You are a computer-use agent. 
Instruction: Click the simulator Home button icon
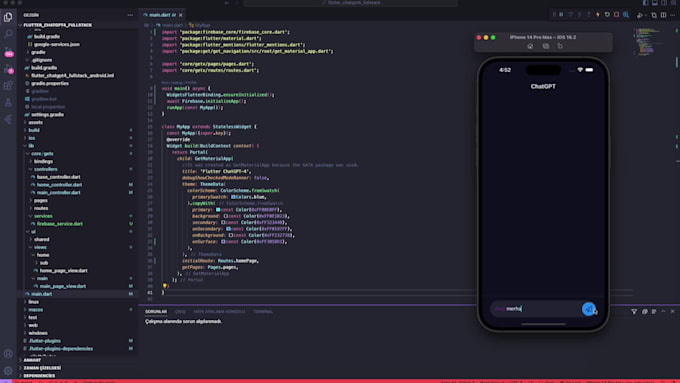pyautogui.click(x=530, y=46)
